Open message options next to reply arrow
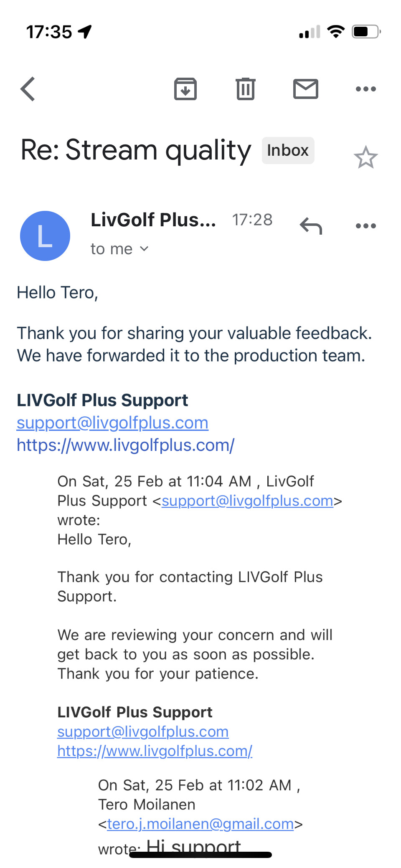The image size is (401, 868). tap(366, 226)
